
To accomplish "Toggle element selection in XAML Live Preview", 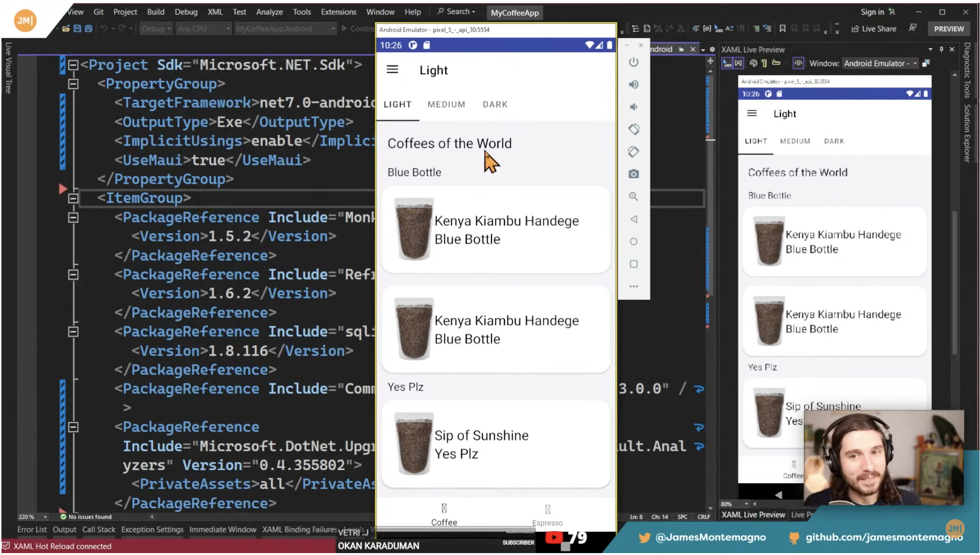I will point(727,63).
